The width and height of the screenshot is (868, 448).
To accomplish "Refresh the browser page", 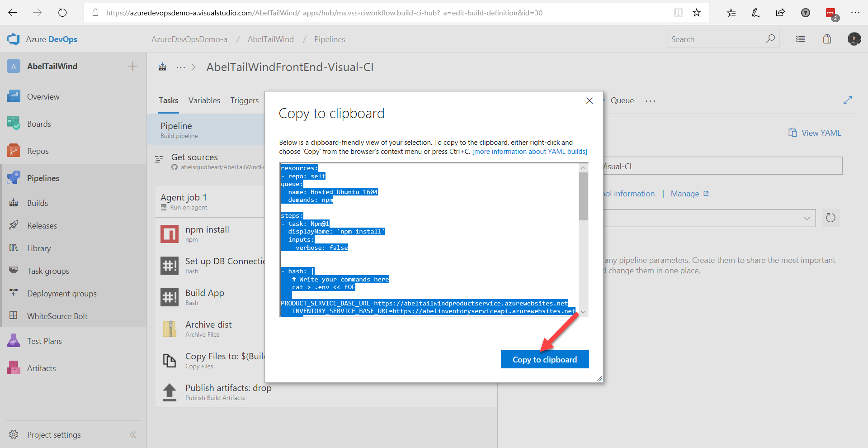I will (62, 13).
